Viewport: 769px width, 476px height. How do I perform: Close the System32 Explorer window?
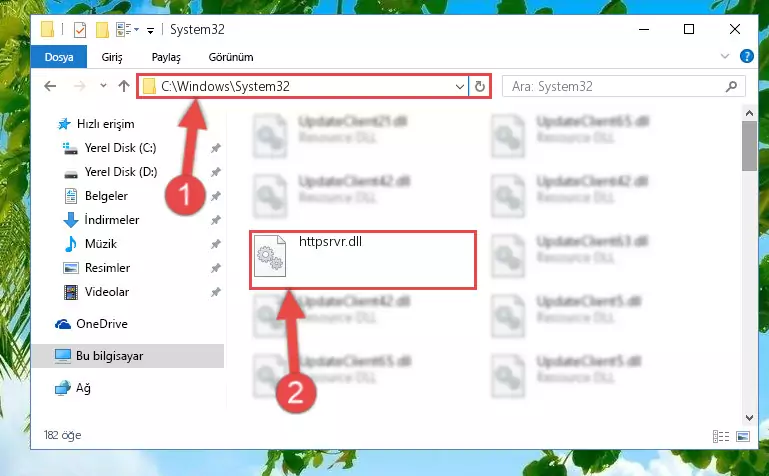[735, 29]
